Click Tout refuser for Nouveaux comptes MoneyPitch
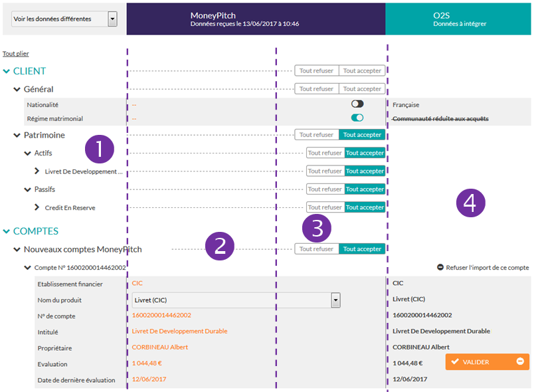The image size is (534, 392). [x=317, y=249]
